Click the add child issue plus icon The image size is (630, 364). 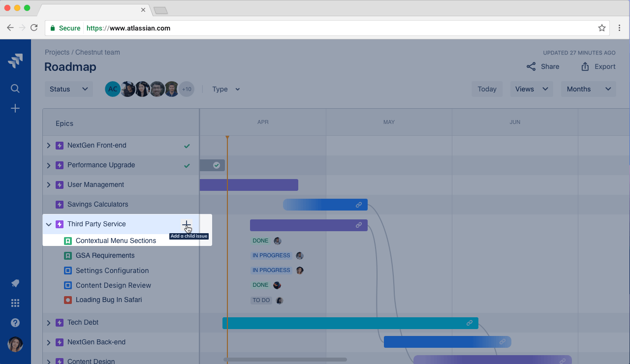(x=186, y=225)
